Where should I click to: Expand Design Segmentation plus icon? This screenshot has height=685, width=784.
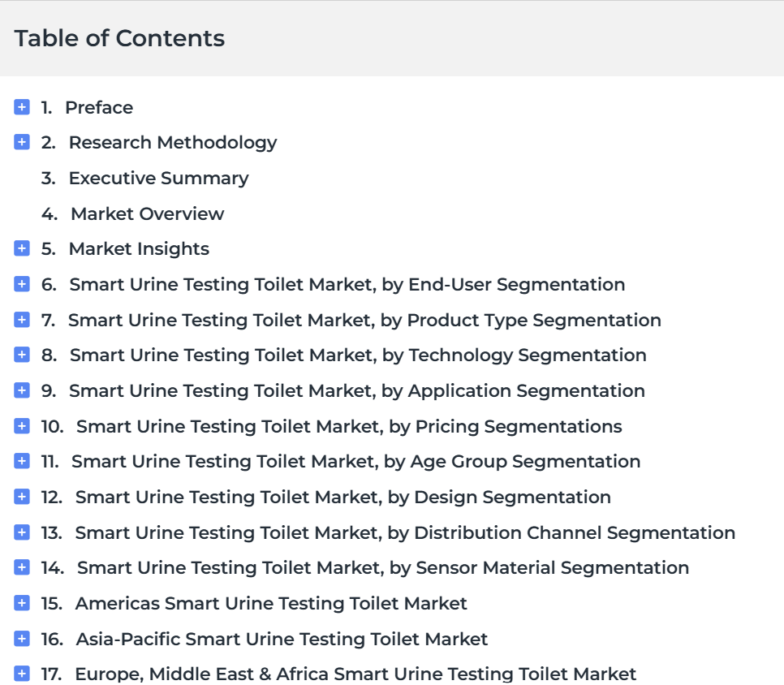pyautogui.click(x=21, y=497)
